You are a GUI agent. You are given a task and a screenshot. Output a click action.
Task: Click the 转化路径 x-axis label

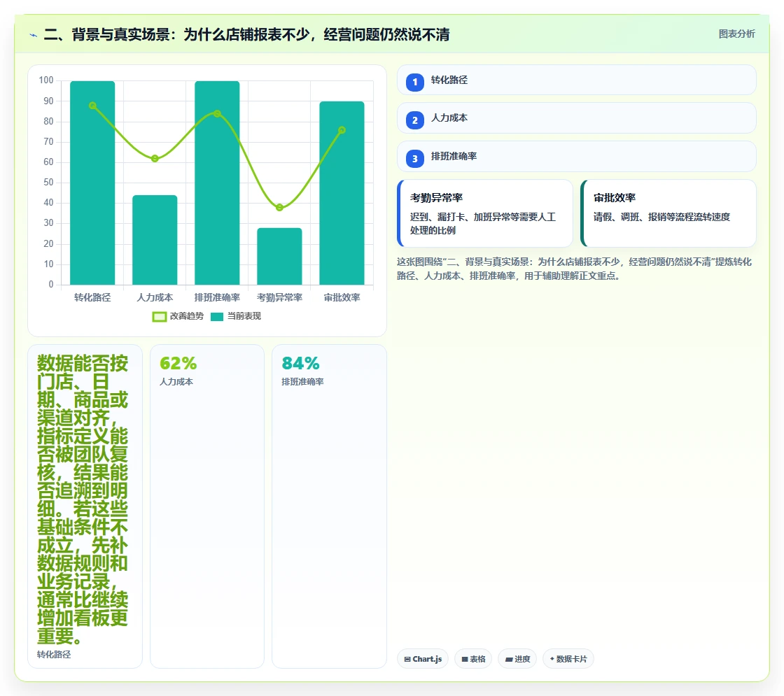pos(92,297)
